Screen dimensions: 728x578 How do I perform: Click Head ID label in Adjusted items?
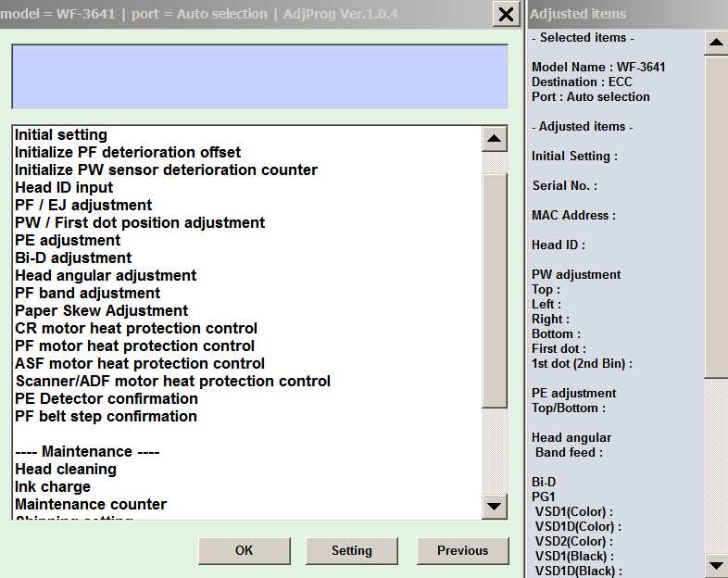[559, 245]
